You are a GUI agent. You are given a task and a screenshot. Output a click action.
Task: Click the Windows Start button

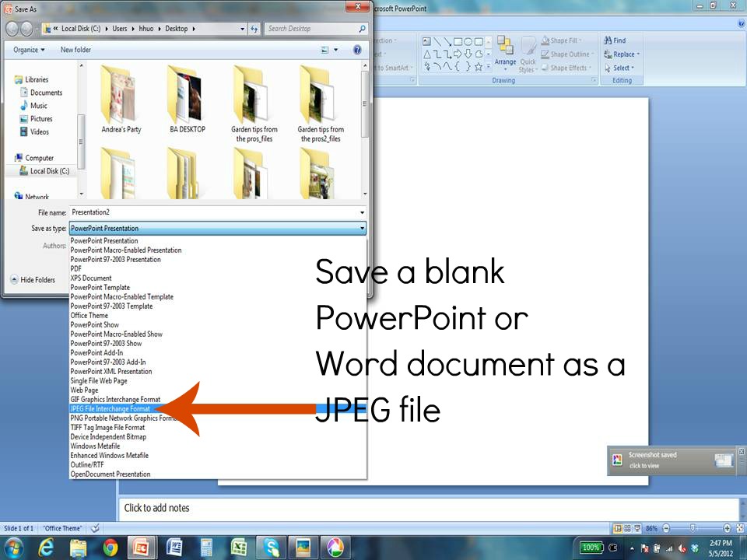click(14, 547)
